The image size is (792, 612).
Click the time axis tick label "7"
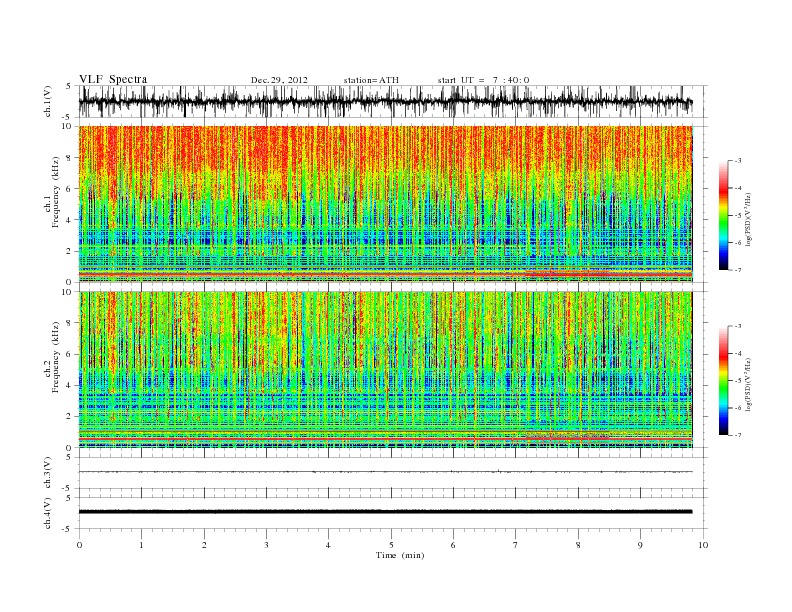point(516,545)
